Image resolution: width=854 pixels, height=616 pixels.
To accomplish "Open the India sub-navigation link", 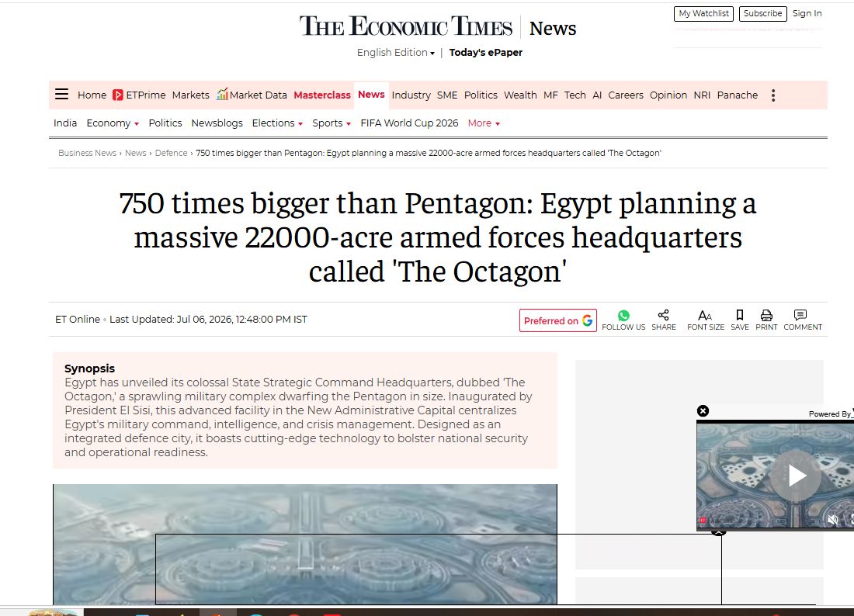I will pos(64,123).
